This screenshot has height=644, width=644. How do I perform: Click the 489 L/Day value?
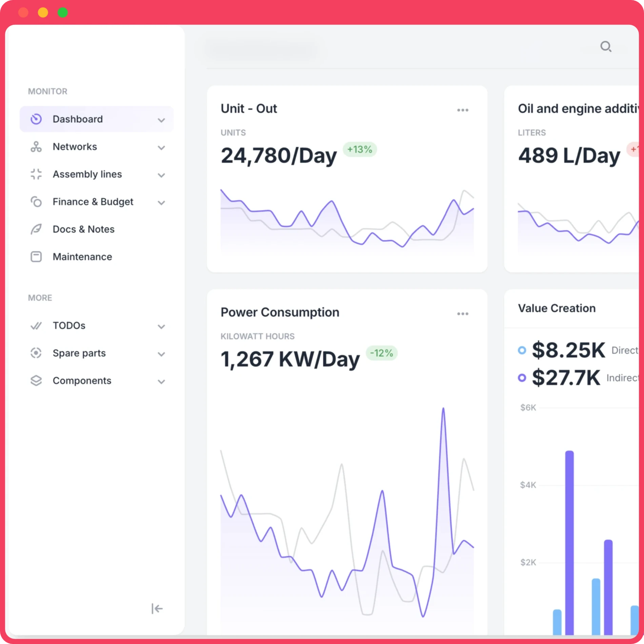click(569, 156)
